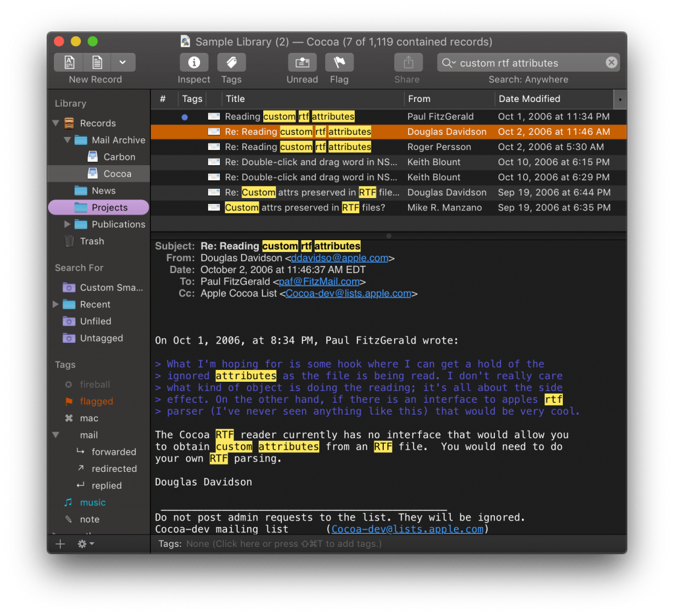Select the Cocoa mailbox
The width and height of the screenshot is (674, 616).
99,174
